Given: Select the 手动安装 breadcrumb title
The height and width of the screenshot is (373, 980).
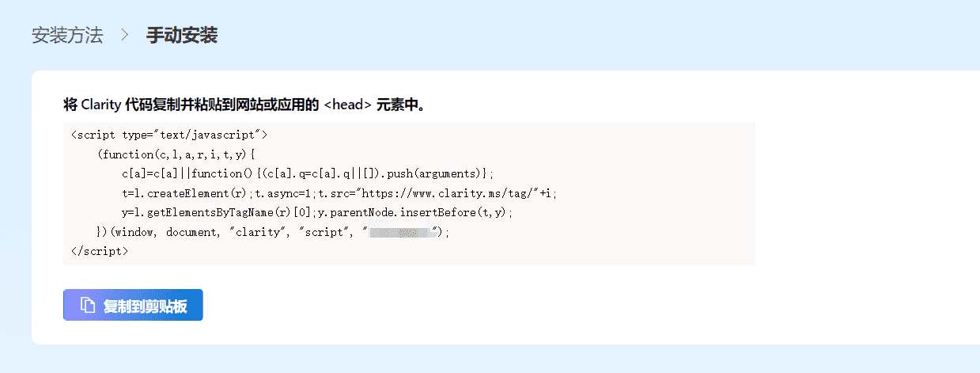Looking at the screenshot, I should (x=182, y=36).
